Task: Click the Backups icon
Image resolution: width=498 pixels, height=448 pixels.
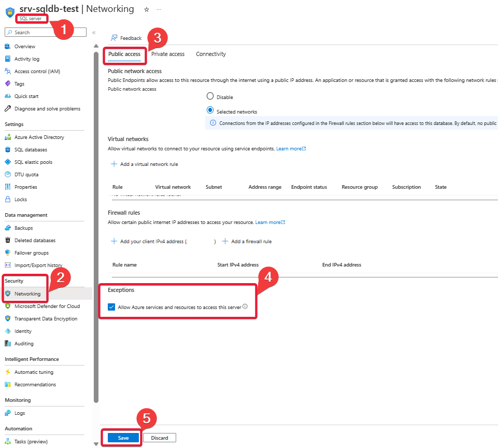Action: [8, 228]
